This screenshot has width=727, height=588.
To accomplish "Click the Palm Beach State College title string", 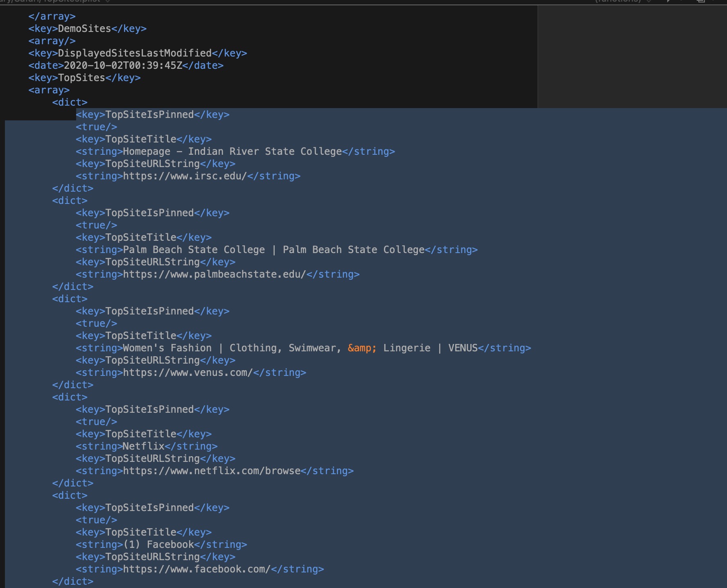I will (x=277, y=250).
